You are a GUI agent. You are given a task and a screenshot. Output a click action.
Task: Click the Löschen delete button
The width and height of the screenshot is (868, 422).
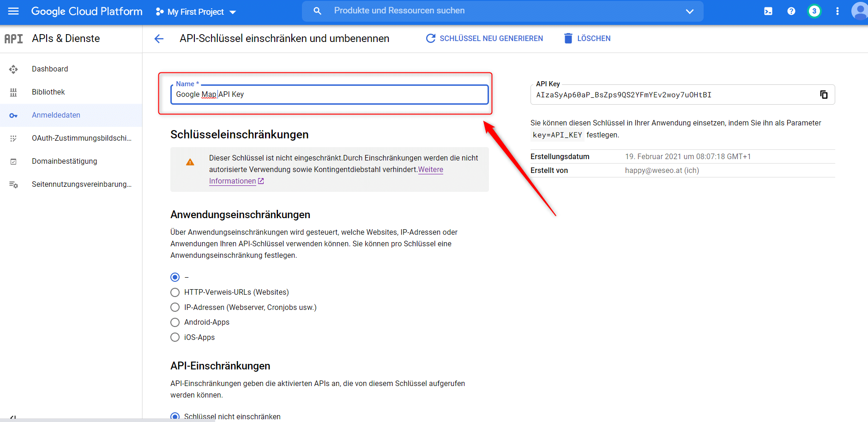[587, 39]
